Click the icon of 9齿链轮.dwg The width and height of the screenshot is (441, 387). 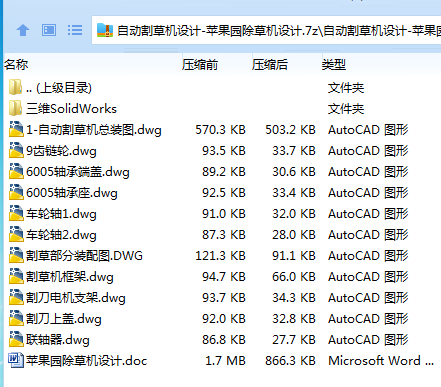(16, 150)
